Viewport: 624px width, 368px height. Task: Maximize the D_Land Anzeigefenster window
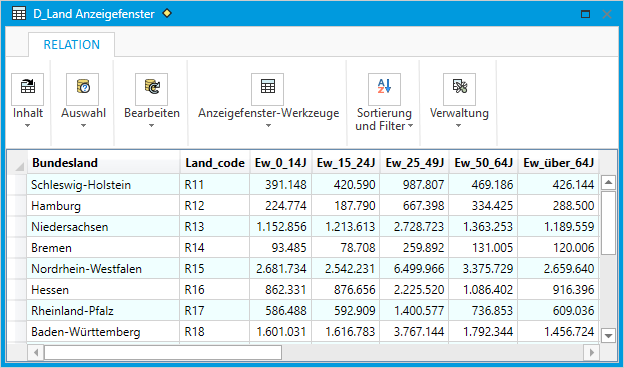pos(585,14)
